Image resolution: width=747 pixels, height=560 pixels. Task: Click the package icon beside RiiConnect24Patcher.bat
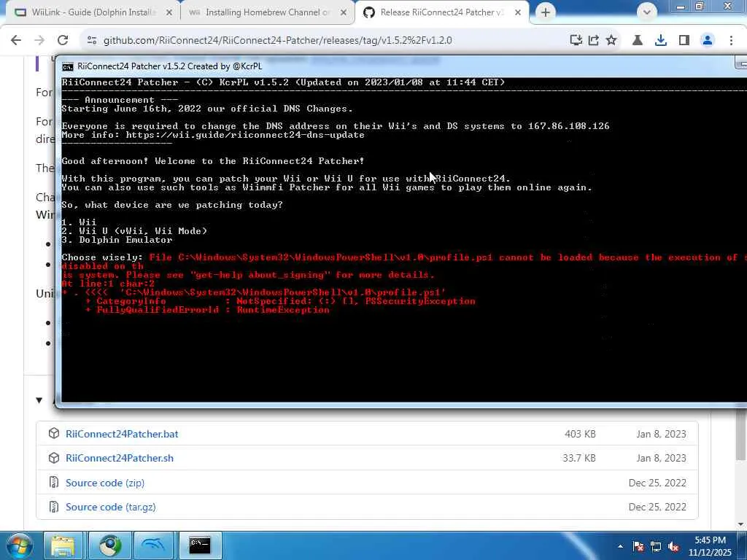click(54, 433)
